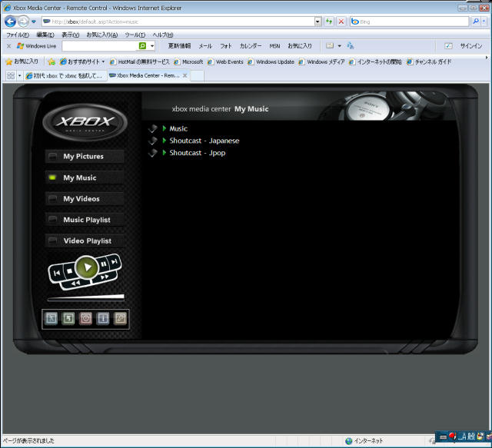492x448 pixels.
Task: Click the MSN toolbar link
Action: point(274,46)
